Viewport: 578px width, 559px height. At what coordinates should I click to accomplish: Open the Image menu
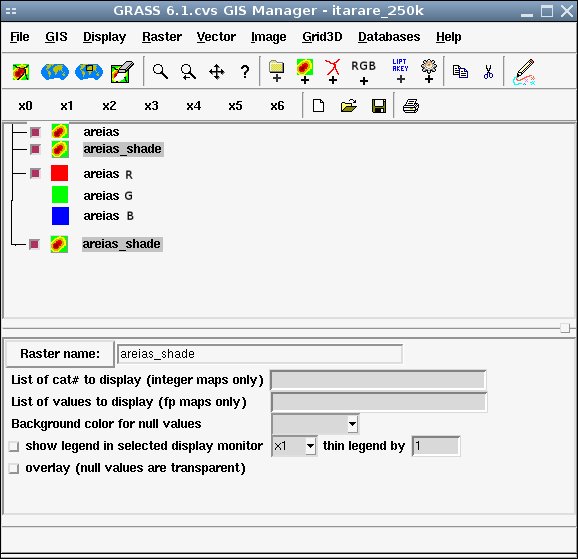click(x=268, y=37)
